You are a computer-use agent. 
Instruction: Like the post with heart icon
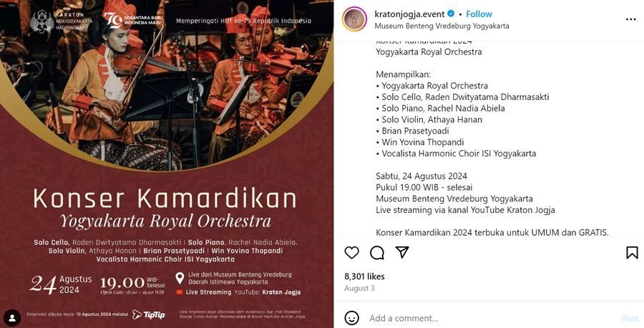pyautogui.click(x=351, y=252)
